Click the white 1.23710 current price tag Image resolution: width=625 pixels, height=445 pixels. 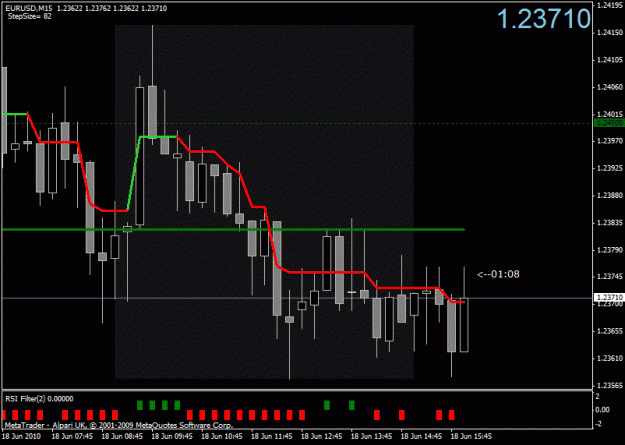608,297
